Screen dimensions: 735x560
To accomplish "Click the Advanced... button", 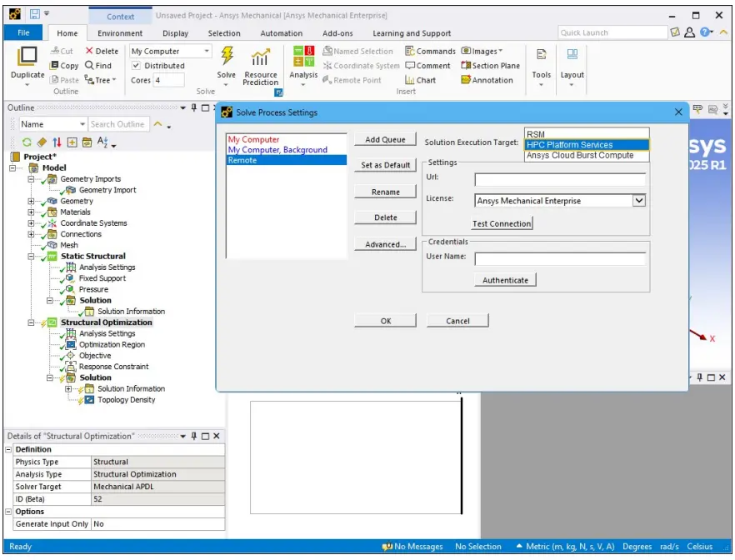I will (385, 244).
